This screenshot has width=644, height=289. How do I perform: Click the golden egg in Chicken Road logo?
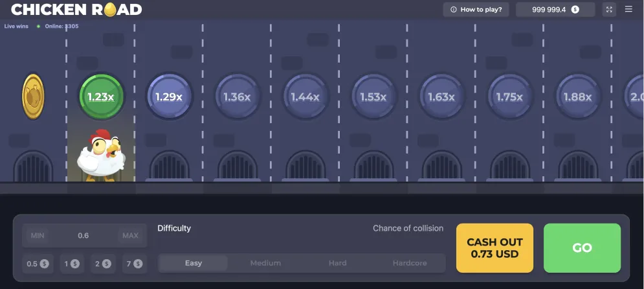109,9
